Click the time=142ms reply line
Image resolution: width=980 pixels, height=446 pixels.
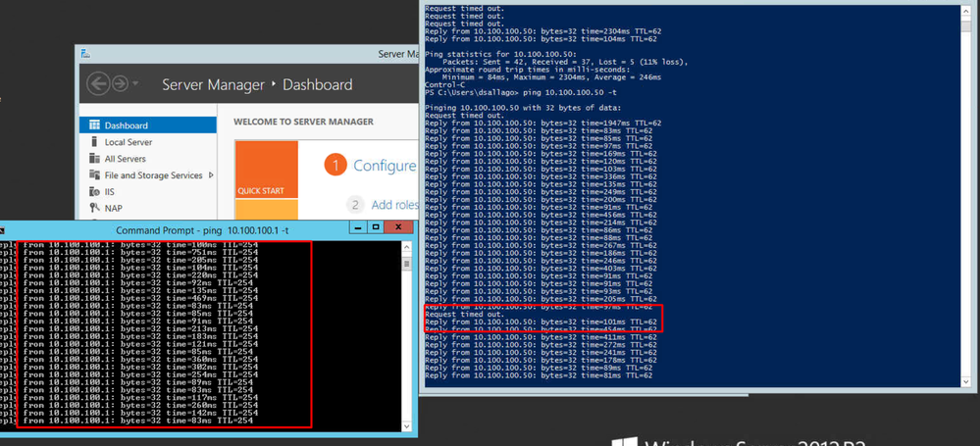point(129,413)
